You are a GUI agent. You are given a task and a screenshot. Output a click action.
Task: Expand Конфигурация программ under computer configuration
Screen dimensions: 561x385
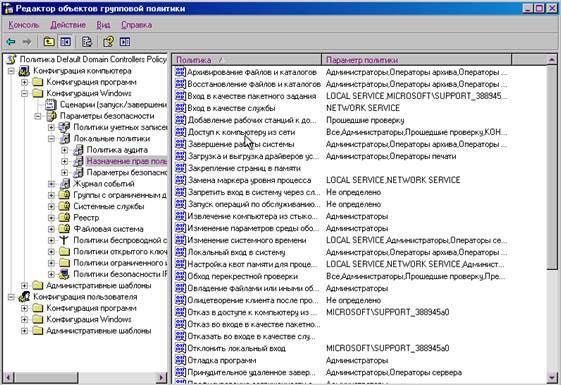click(24, 82)
